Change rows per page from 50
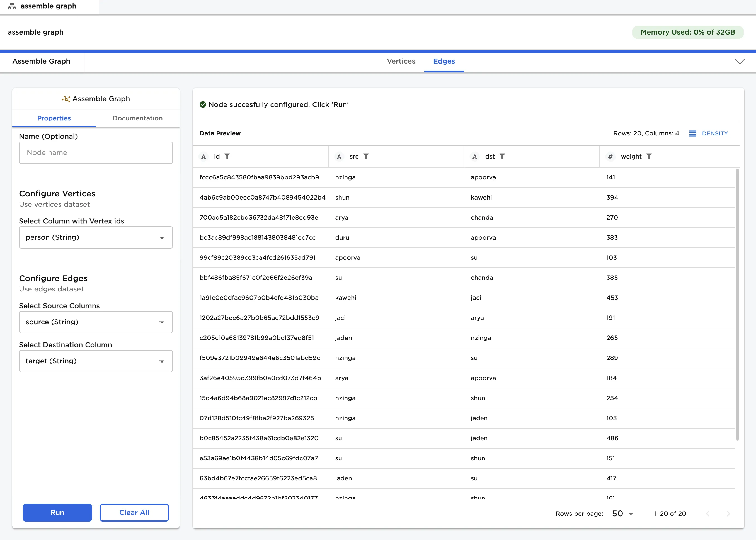 click(622, 514)
